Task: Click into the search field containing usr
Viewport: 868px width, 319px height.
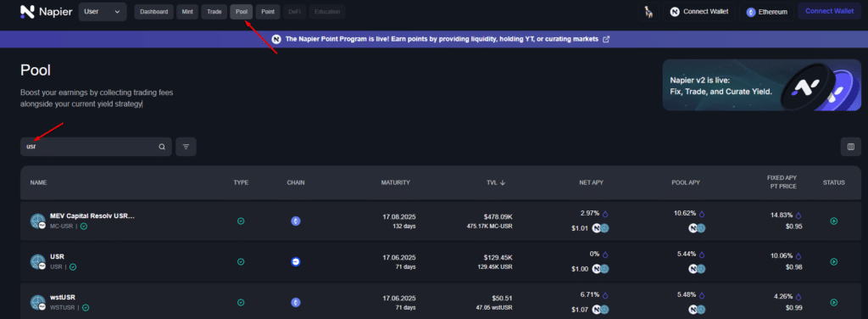Action: click(x=96, y=147)
